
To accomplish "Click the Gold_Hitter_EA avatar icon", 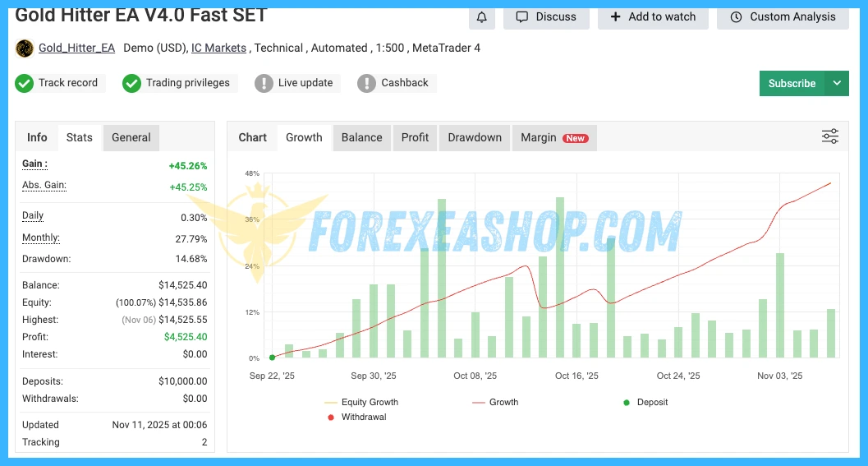I will click(25, 48).
